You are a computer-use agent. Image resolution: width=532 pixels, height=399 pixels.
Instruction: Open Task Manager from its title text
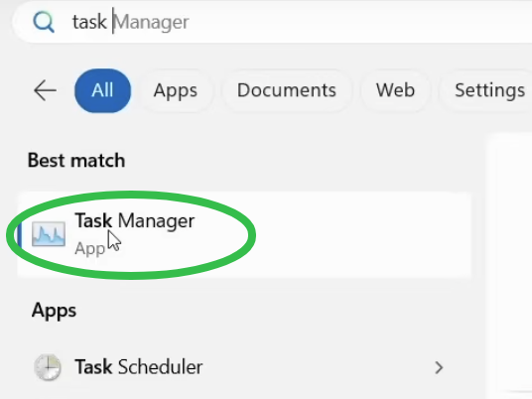click(x=135, y=221)
